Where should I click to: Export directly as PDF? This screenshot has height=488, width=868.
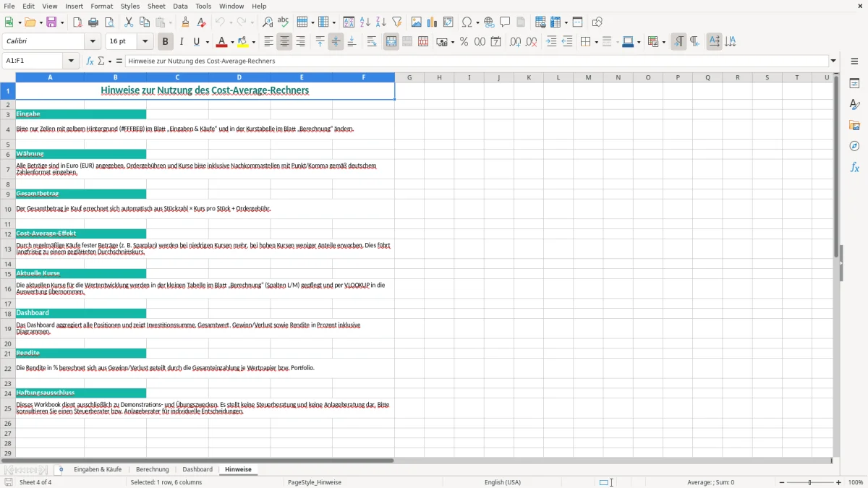click(x=77, y=22)
